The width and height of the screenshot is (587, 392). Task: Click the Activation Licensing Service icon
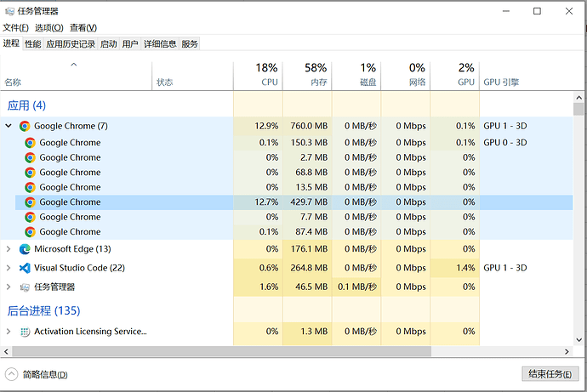(25, 331)
